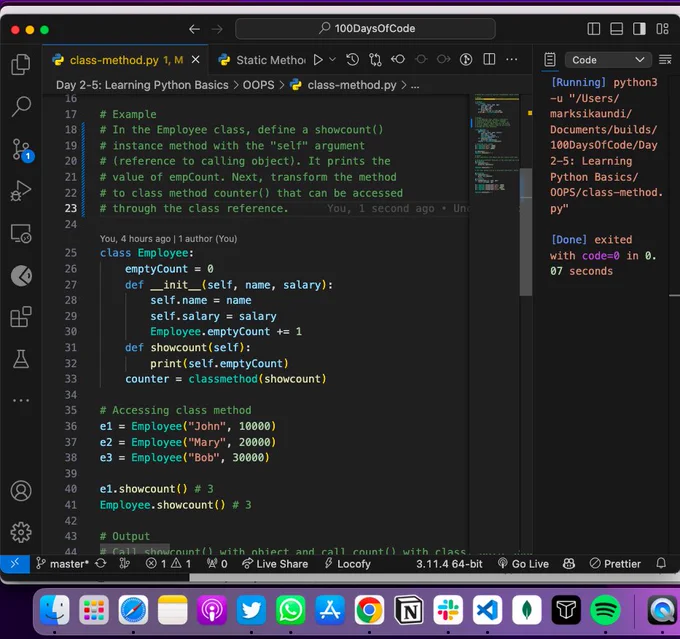Expand the run button dropdown arrow
680x639 pixels.
[333, 59]
